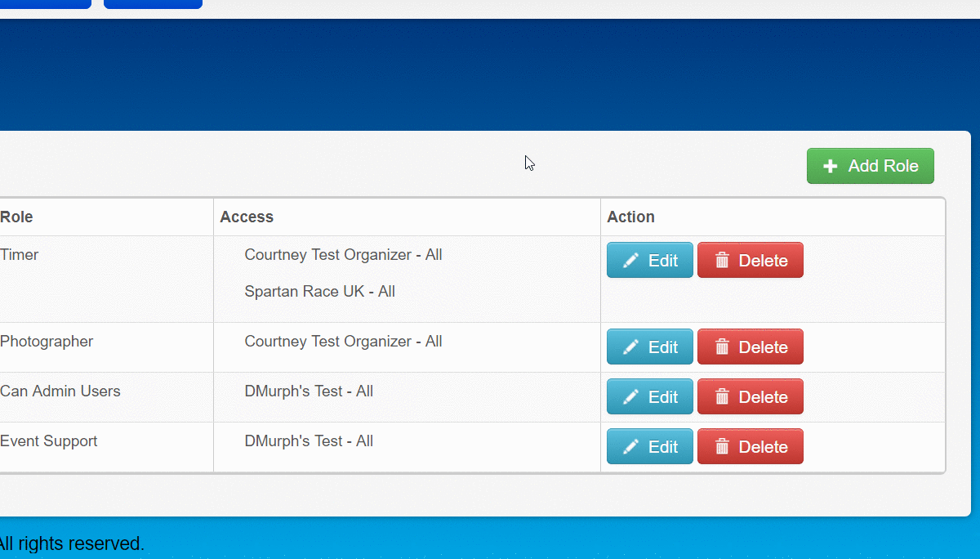Screen dimensions: 980x559
Task: Click DMurph's Test access for Event Support
Action: coord(309,441)
